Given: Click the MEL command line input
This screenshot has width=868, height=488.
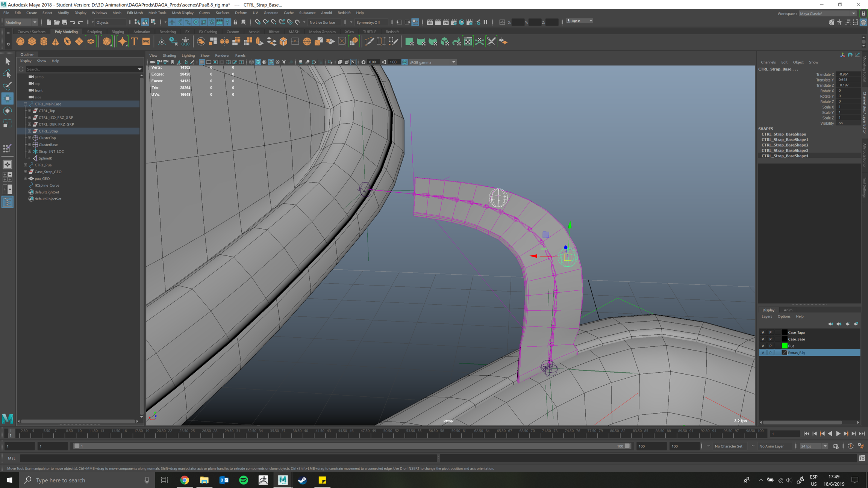Looking at the screenshot, I should pyautogui.click(x=229, y=458).
